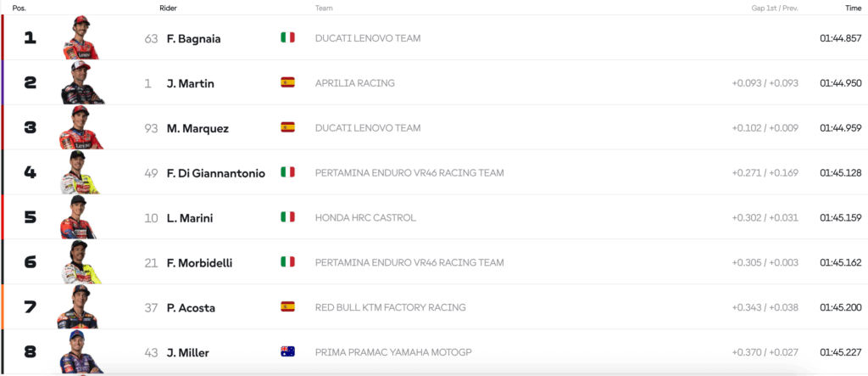Click the Italian flag beside F. Bagnaia
Image resolution: width=868 pixels, height=376 pixels.
pos(287,38)
